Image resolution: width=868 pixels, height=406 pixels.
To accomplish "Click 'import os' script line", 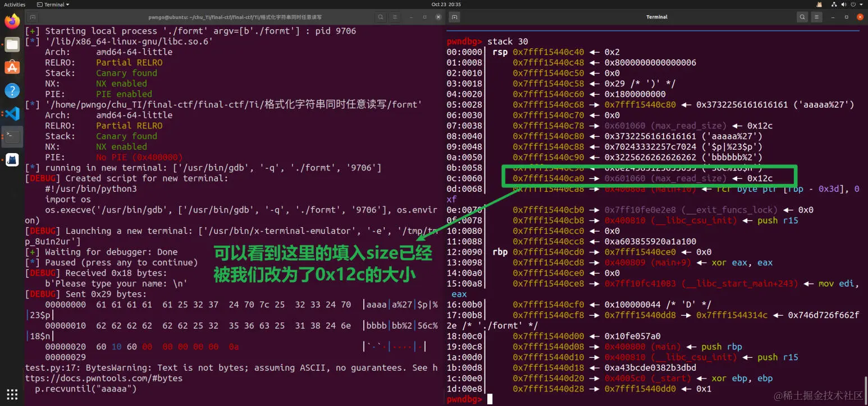I will click(x=68, y=200).
